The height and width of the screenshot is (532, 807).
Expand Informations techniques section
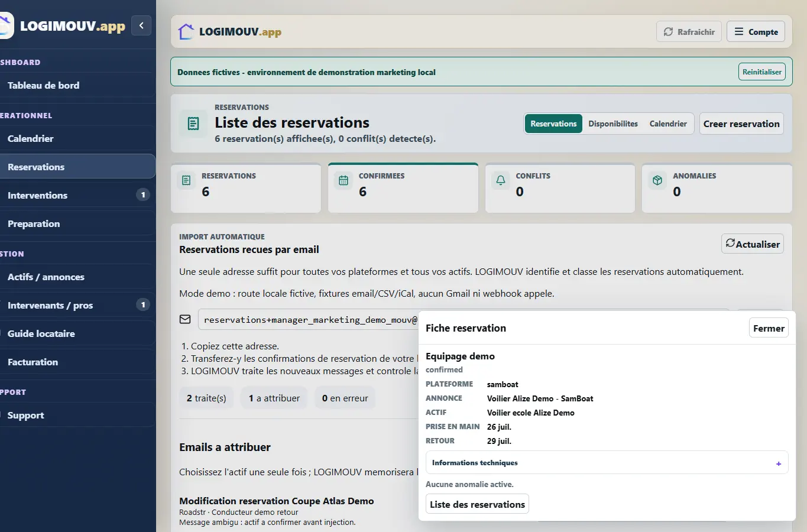(607, 463)
